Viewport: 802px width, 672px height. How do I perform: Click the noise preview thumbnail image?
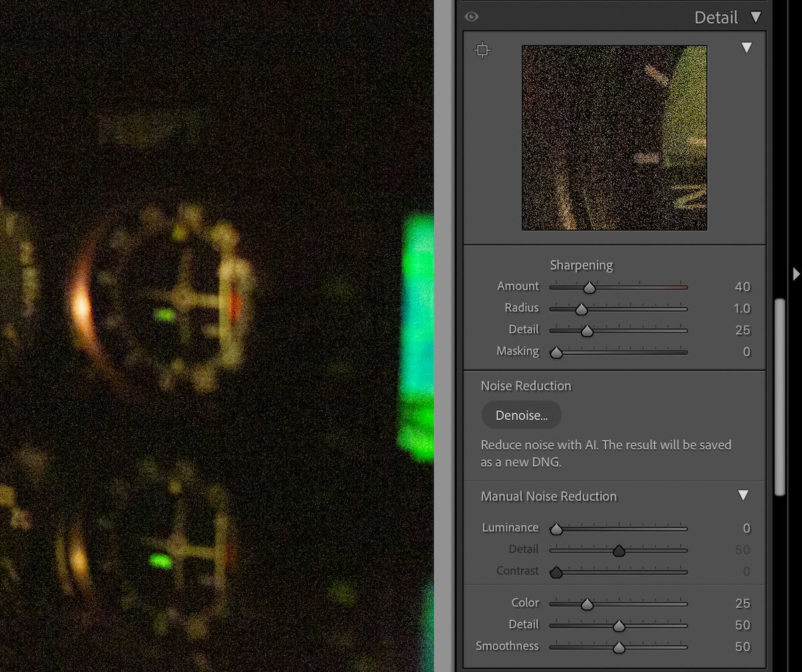tap(614, 138)
